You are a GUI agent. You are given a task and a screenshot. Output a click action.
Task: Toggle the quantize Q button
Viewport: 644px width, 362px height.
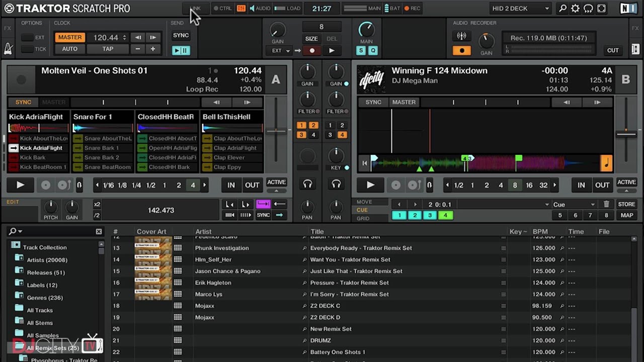coord(373,50)
